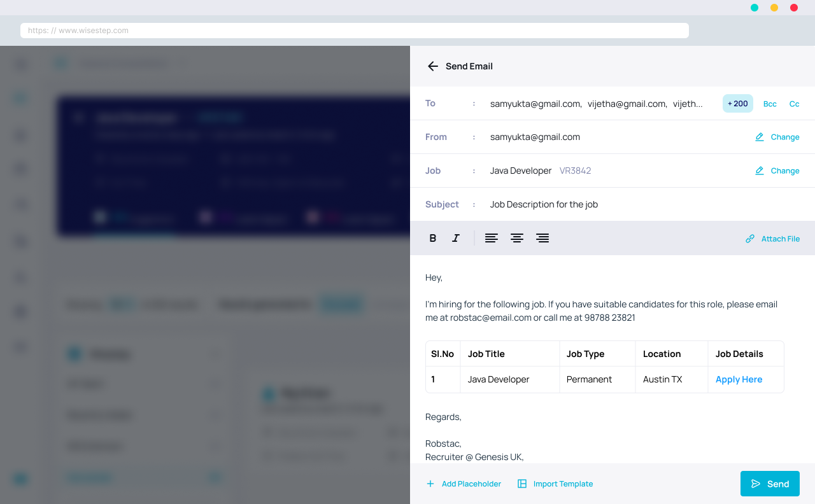Send the email
Screen dimensions: 815x504
click(770, 484)
